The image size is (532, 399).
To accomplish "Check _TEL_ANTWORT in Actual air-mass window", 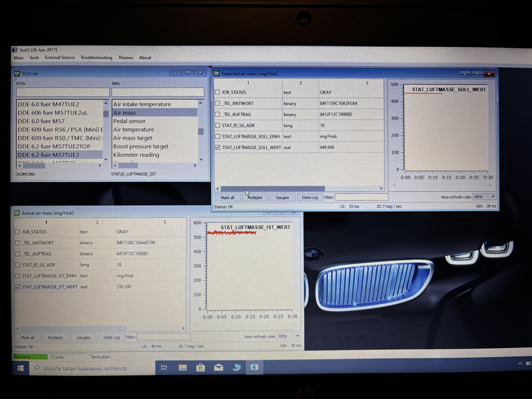I will tap(17, 243).
